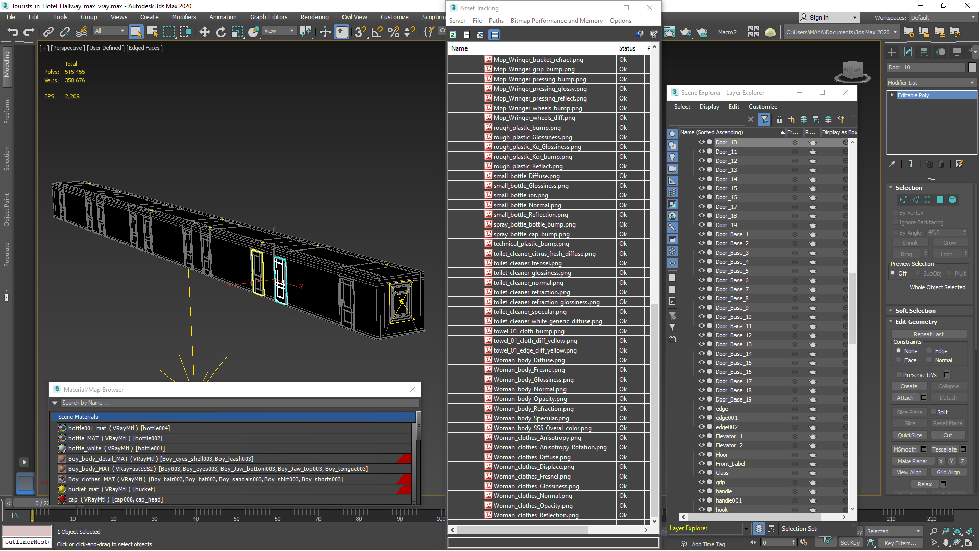
Task: Expand the Editable Poly modifier entry
Action: coord(892,95)
